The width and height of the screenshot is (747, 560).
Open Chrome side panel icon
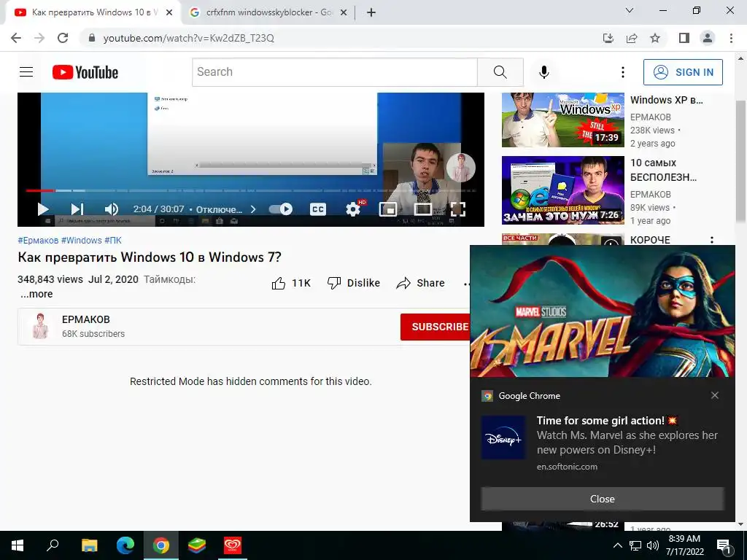[x=684, y=38]
